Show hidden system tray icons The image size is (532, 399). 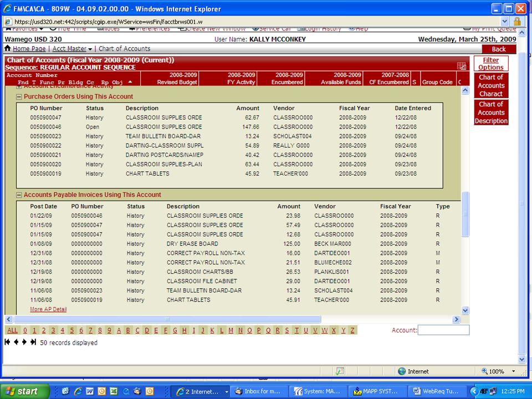click(474, 391)
